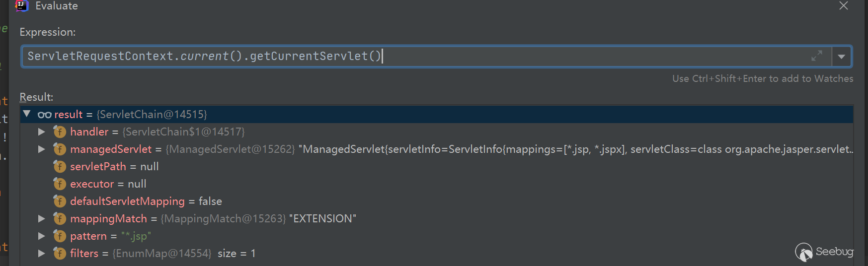
Task: Open the expression history dropdown arrow
Action: (x=841, y=57)
